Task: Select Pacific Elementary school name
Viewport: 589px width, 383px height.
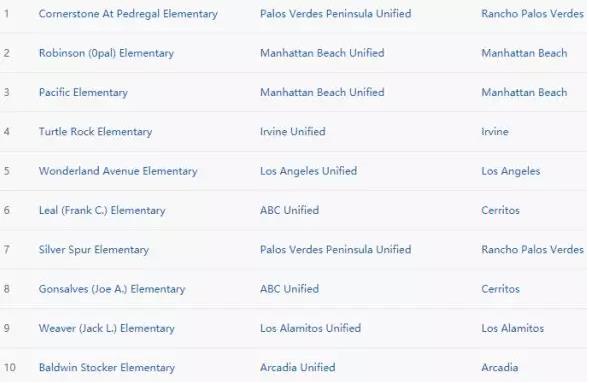Action: pyautogui.click(x=83, y=92)
